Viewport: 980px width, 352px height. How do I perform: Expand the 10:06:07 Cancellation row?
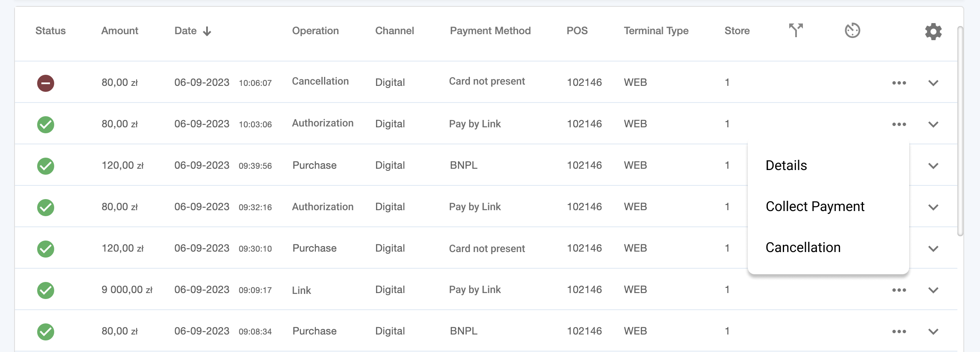pos(933,83)
